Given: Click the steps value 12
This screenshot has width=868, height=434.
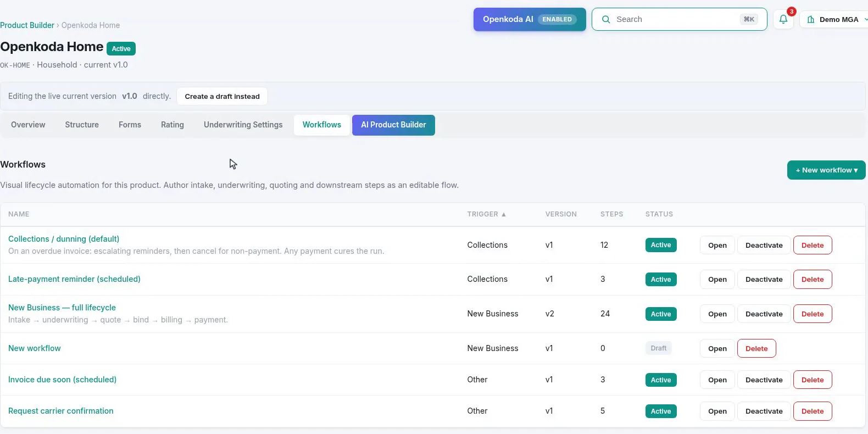Looking at the screenshot, I should click(x=604, y=245).
